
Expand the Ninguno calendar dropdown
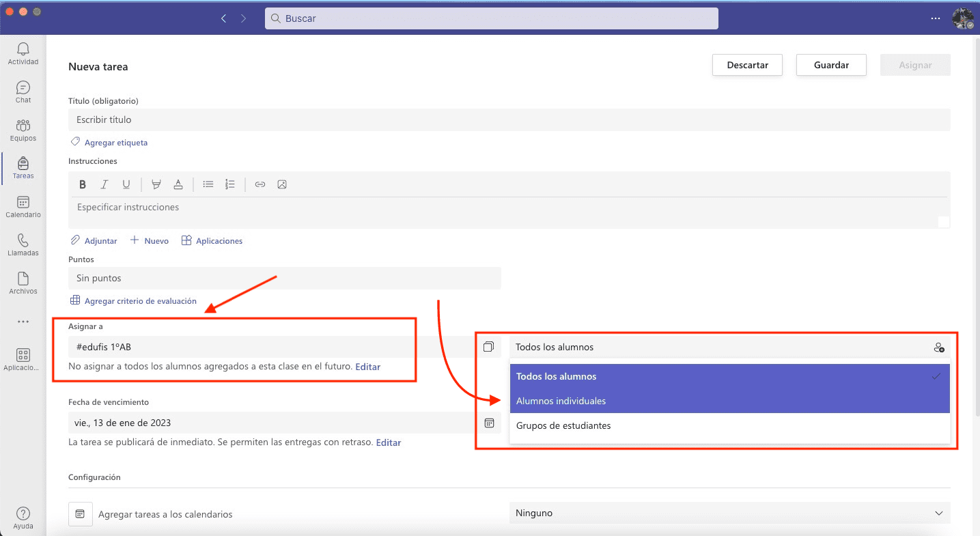click(x=729, y=513)
